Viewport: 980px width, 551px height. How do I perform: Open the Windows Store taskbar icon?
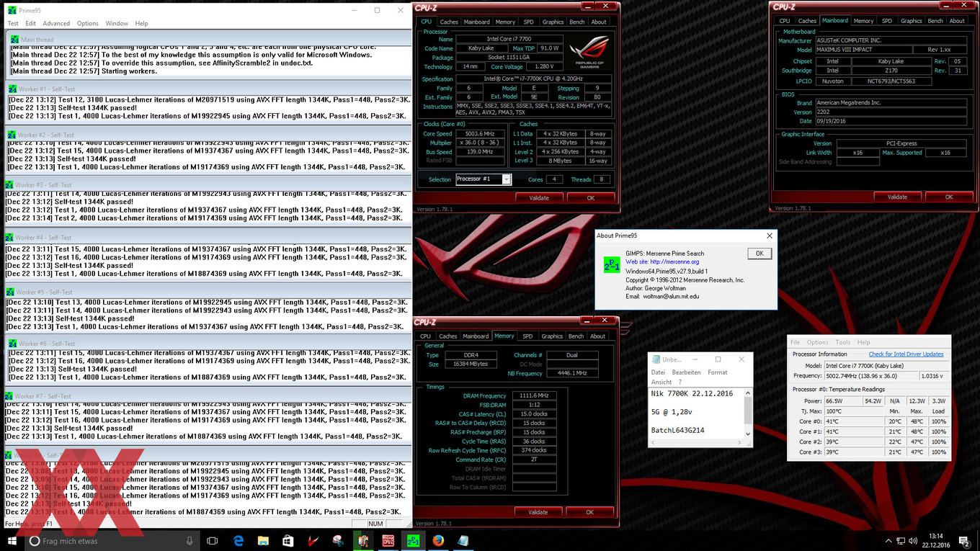coord(288,541)
